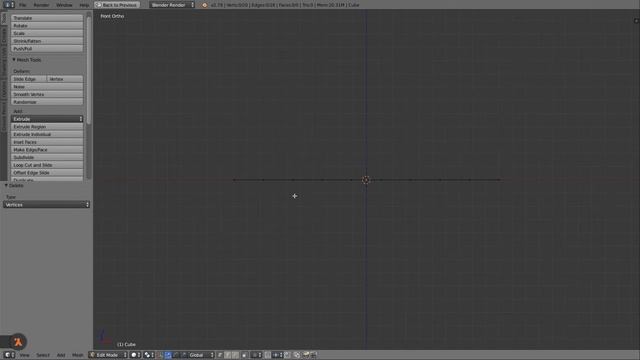Open the viewport shading selector
Image resolution: width=640 pixels, height=360 pixels.
point(136,355)
